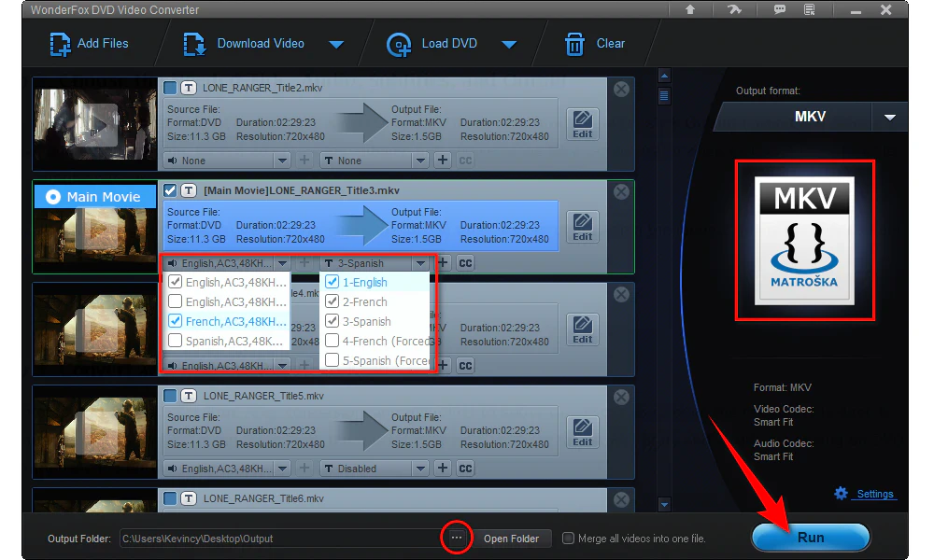This screenshot has height=560, width=934.
Task: Rename Main Movie Title3 with T icon
Action: coord(189,190)
